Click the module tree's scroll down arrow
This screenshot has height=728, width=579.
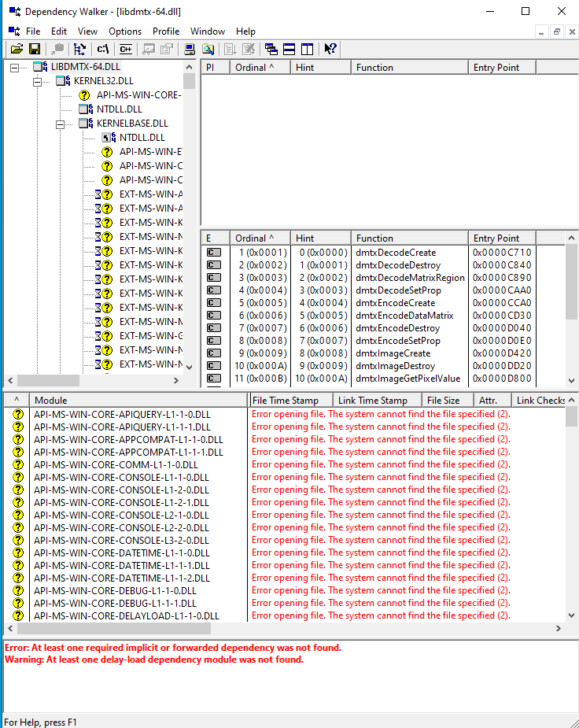[x=189, y=367]
